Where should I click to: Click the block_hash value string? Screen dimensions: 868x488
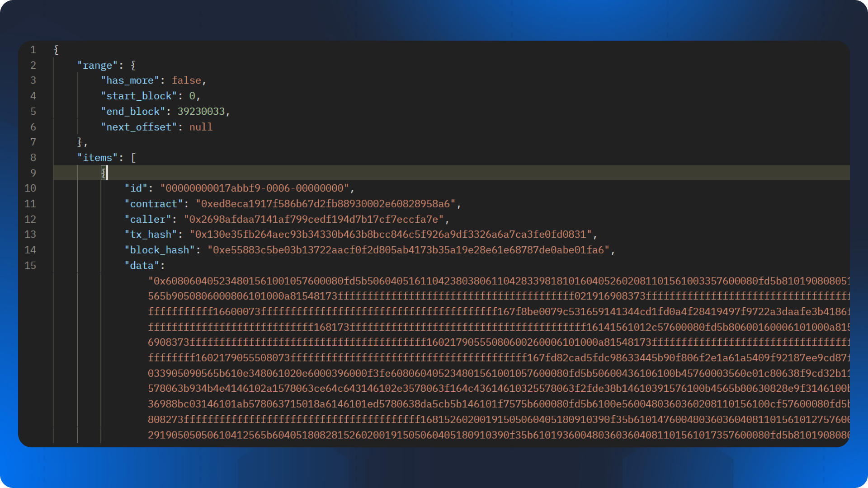coord(408,250)
